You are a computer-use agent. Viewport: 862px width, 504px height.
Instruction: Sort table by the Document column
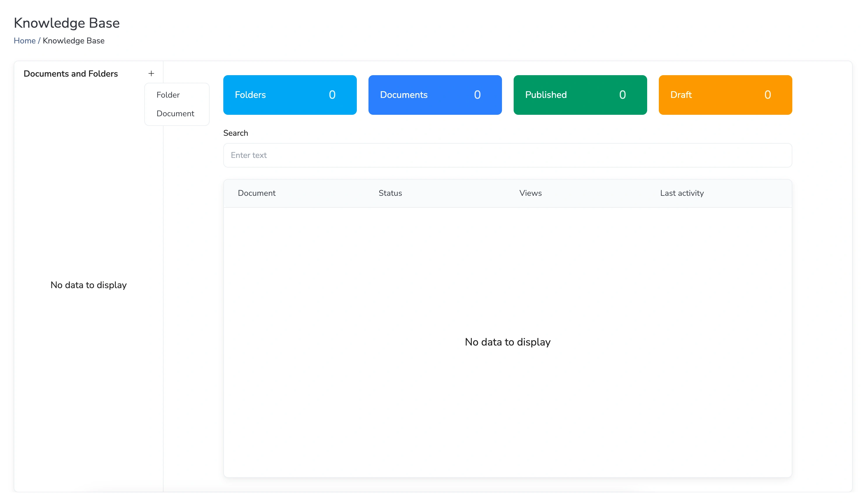tap(256, 193)
